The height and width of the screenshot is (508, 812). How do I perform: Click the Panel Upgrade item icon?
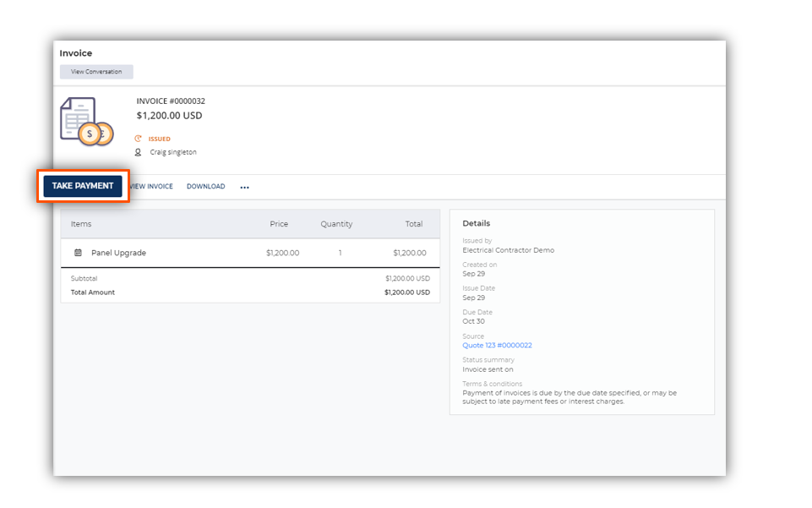79,253
